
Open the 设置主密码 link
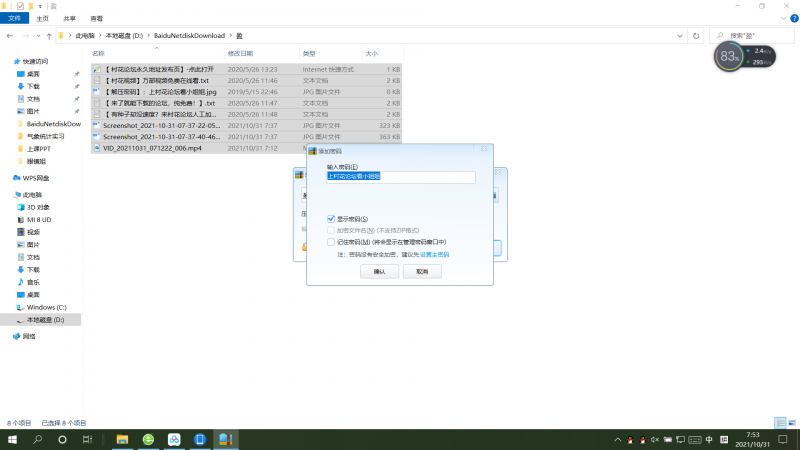tap(434, 255)
